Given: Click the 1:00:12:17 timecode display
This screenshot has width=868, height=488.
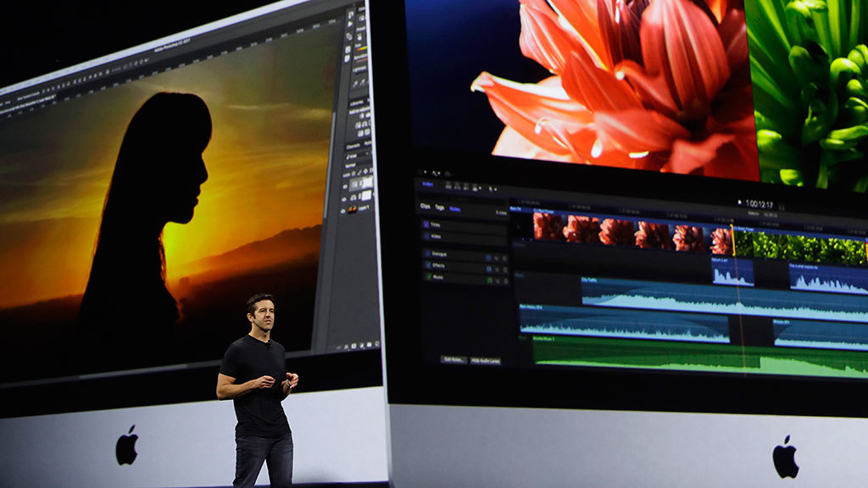Looking at the screenshot, I should coord(760,203).
